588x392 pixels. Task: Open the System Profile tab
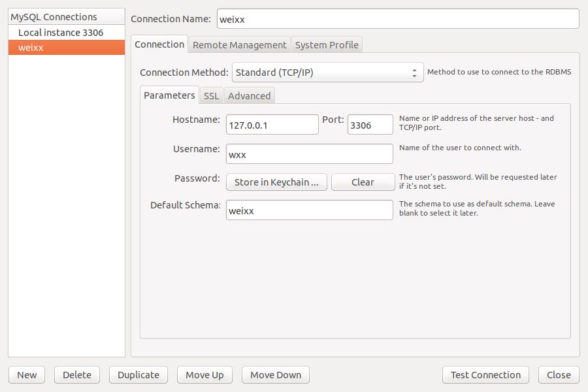[x=327, y=45]
